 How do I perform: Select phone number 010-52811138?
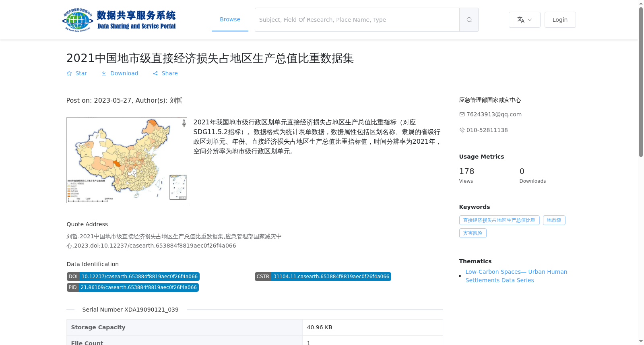tap(487, 130)
